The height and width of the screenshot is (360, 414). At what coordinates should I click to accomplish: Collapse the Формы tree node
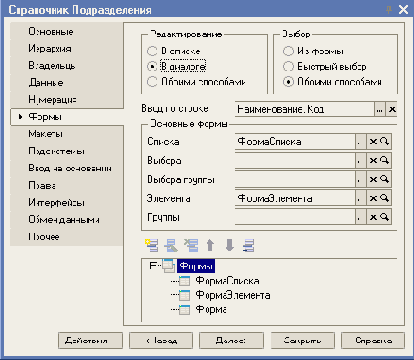tap(153, 266)
